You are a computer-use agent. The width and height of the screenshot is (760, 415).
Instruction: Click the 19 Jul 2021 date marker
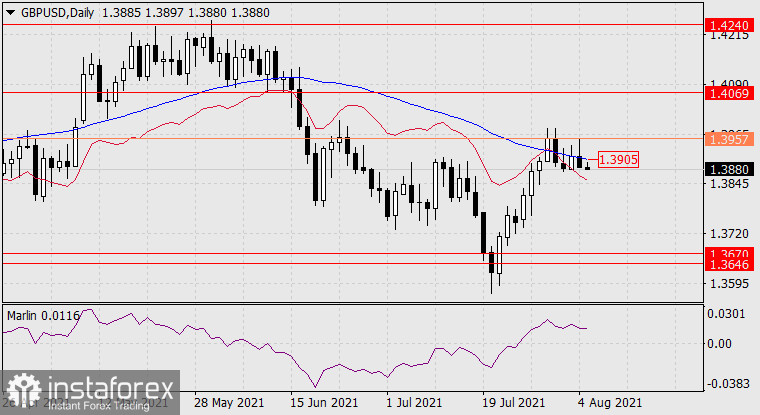point(512,403)
